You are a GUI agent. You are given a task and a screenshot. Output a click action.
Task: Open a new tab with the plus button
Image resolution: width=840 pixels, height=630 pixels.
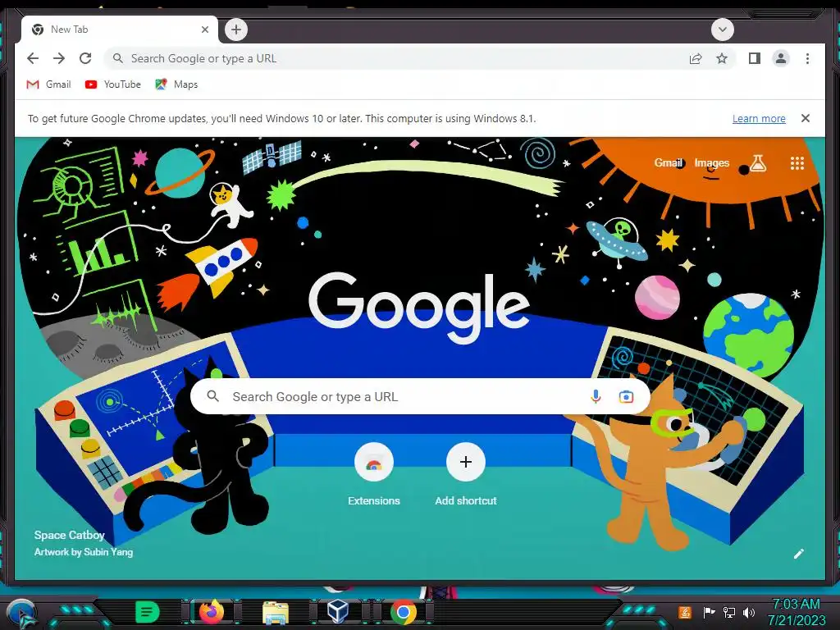(x=236, y=30)
